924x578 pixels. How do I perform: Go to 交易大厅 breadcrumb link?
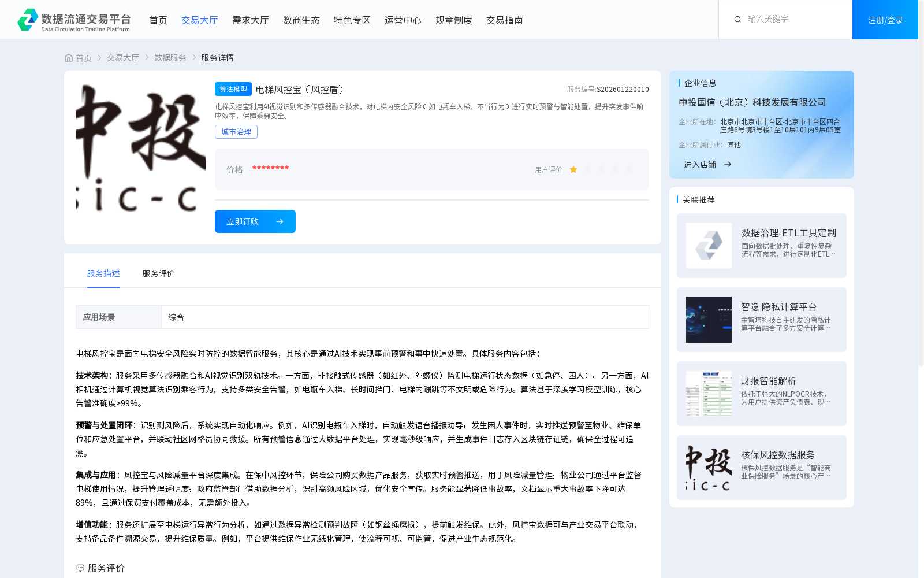point(123,58)
